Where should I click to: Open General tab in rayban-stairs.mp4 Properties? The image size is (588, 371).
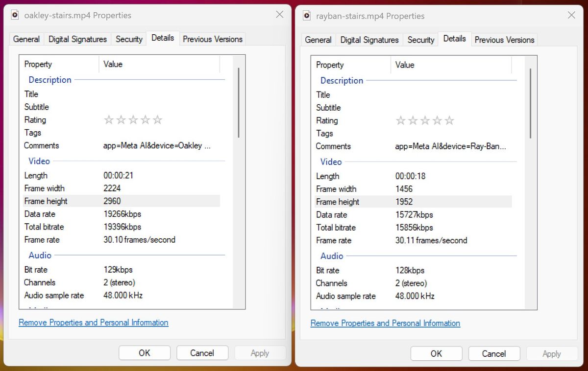318,40
